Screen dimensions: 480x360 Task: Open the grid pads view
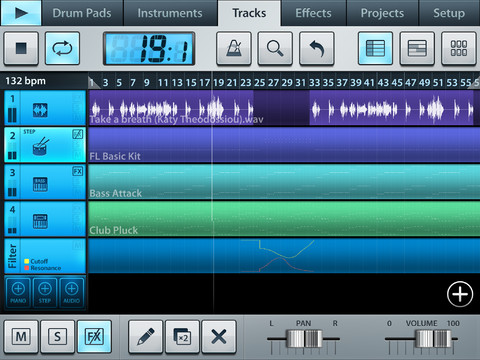pyautogui.click(x=459, y=48)
